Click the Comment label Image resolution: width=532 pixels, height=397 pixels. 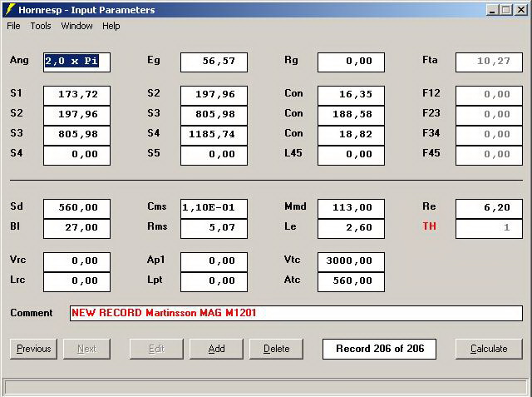(x=32, y=313)
